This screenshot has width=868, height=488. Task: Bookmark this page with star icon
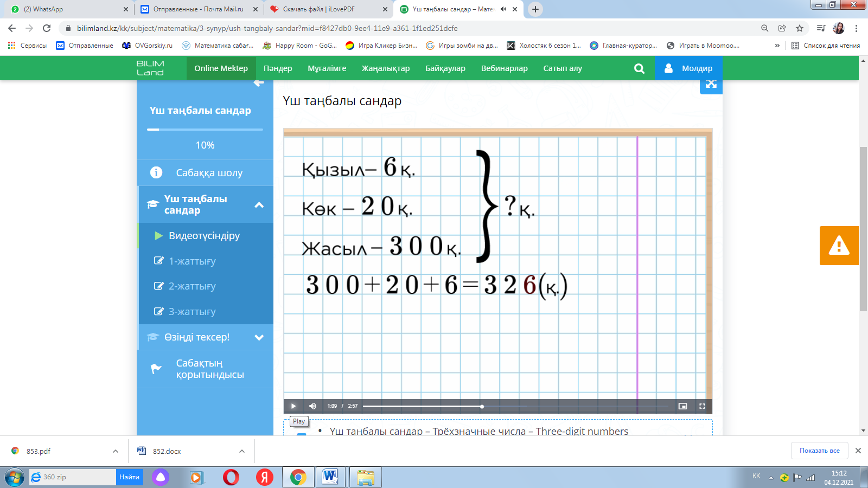coord(800,28)
